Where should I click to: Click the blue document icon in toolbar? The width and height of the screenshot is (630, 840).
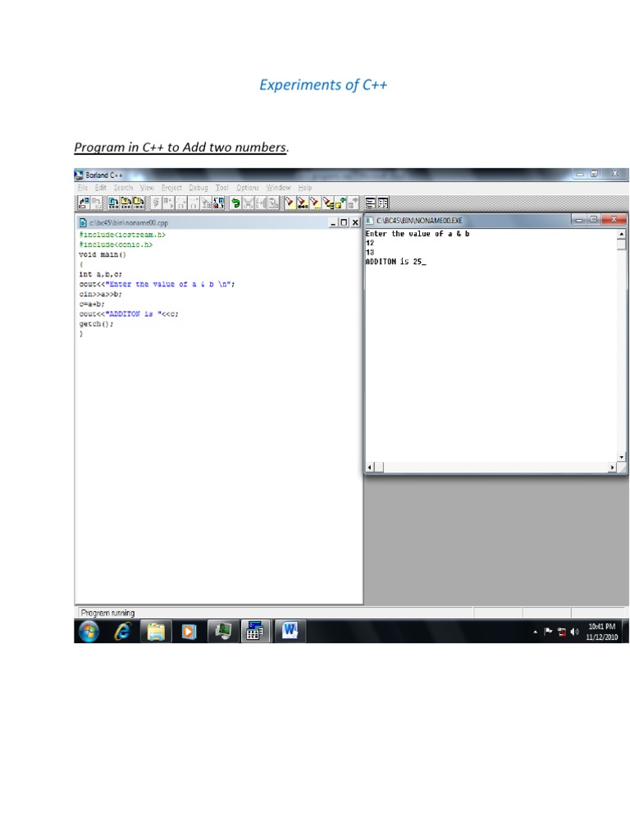[x=113, y=203]
